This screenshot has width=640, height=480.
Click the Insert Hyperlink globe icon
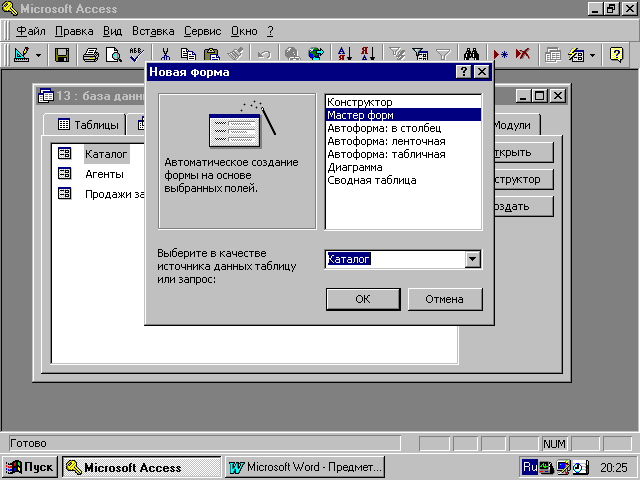point(292,54)
